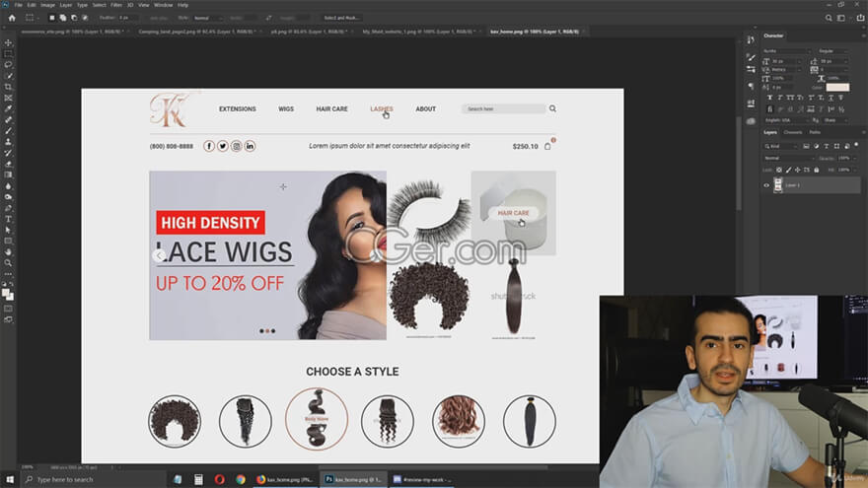Screen dimensions: 868x488
Task: Click the Select and Mask button
Action: point(341,18)
